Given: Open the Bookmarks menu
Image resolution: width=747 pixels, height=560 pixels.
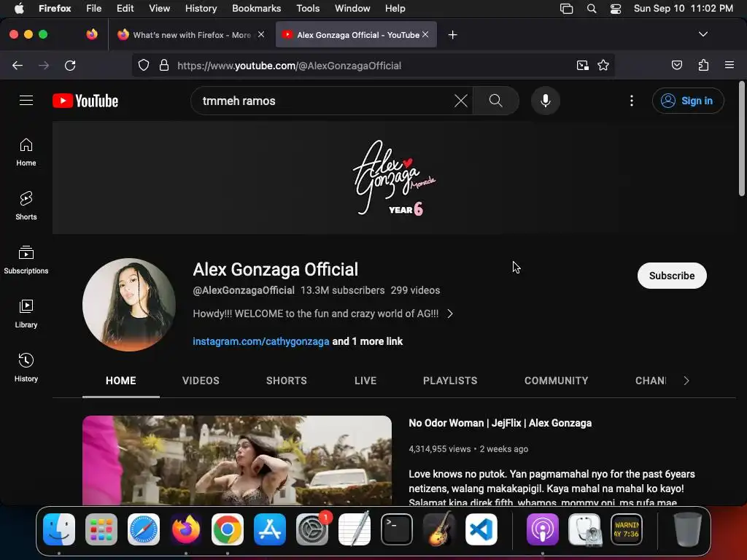Looking at the screenshot, I should point(256,8).
